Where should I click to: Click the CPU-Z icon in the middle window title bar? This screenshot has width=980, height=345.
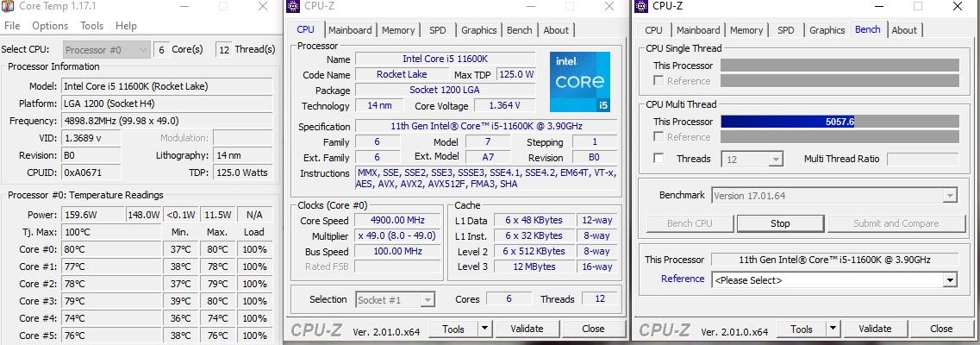[x=292, y=6]
